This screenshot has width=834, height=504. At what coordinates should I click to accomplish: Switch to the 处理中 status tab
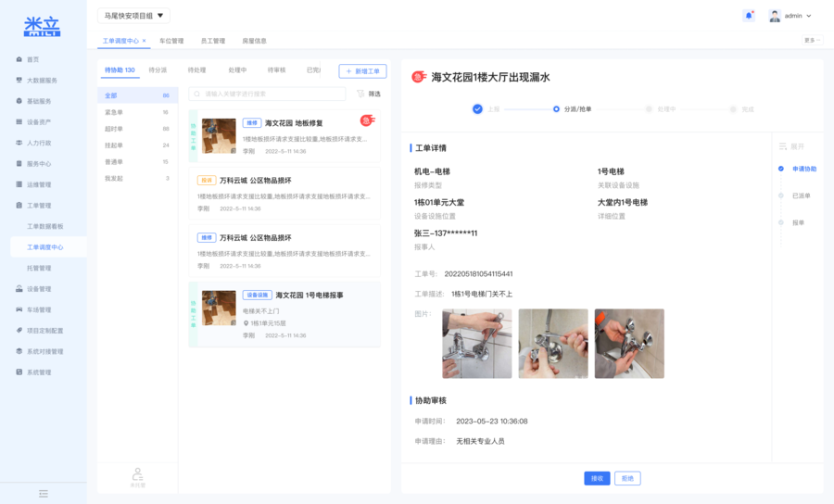pos(237,70)
